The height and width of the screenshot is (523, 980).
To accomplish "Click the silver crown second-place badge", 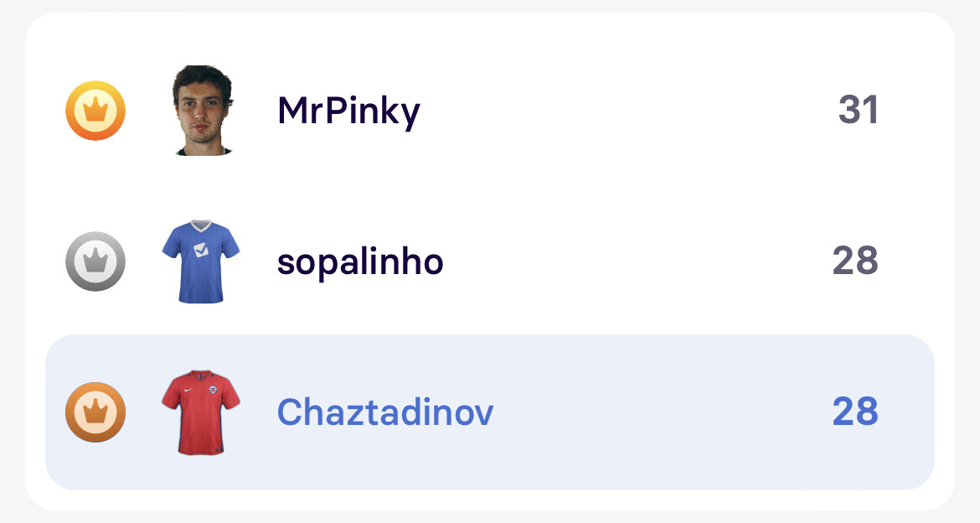I will [95, 261].
